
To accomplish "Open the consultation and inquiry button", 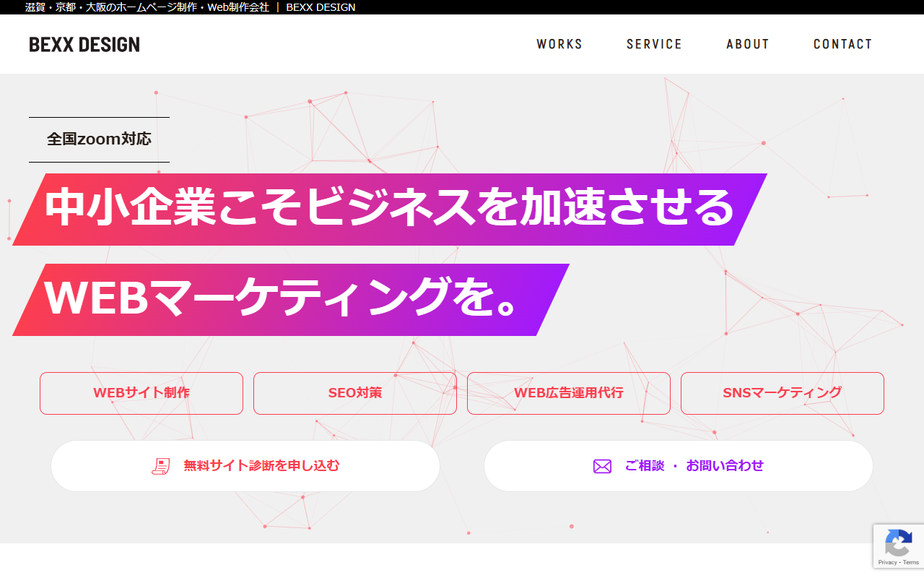I will [679, 466].
